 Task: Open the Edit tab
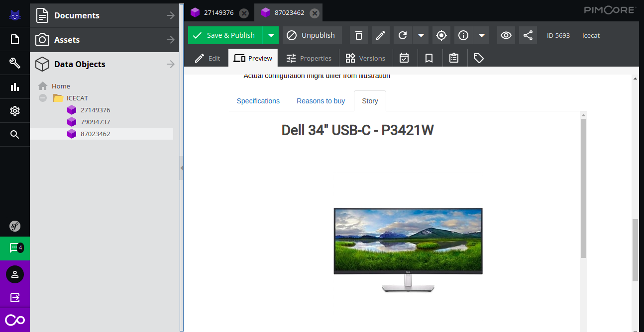coord(208,58)
